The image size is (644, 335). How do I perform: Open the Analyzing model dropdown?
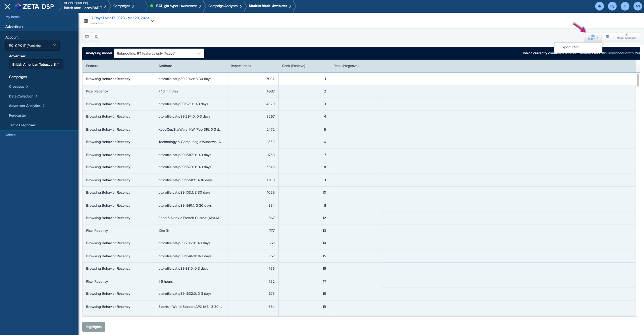tap(159, 54)
